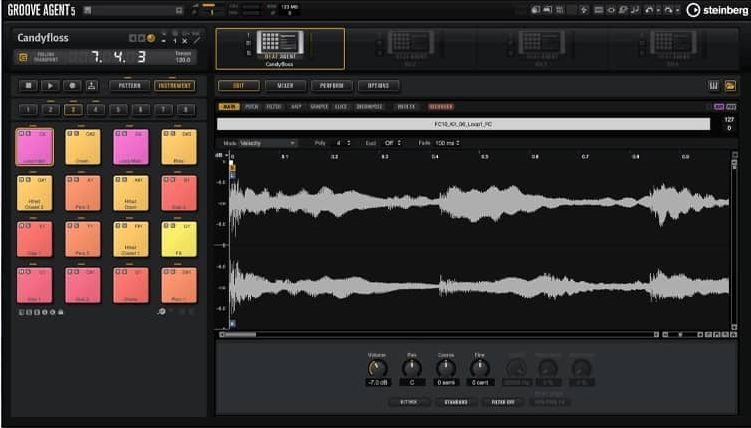Screen dimensions: 751x428
Task: Open the Mixer tab
Action: (x=285, y=86)
